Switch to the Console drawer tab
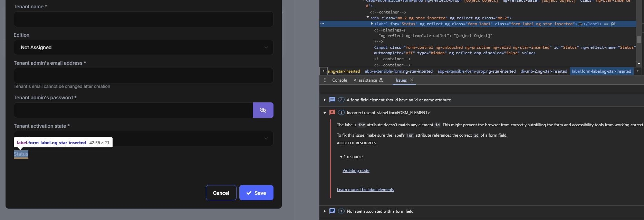The width and height of the screenshot is (644, 220). pyautogui.click(x=339, y=80)
